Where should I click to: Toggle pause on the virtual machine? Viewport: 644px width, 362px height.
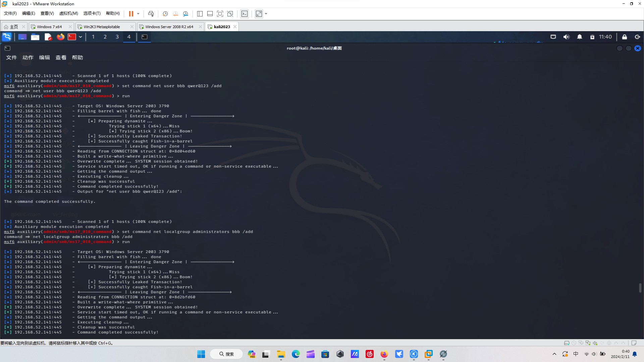(131, 14)
